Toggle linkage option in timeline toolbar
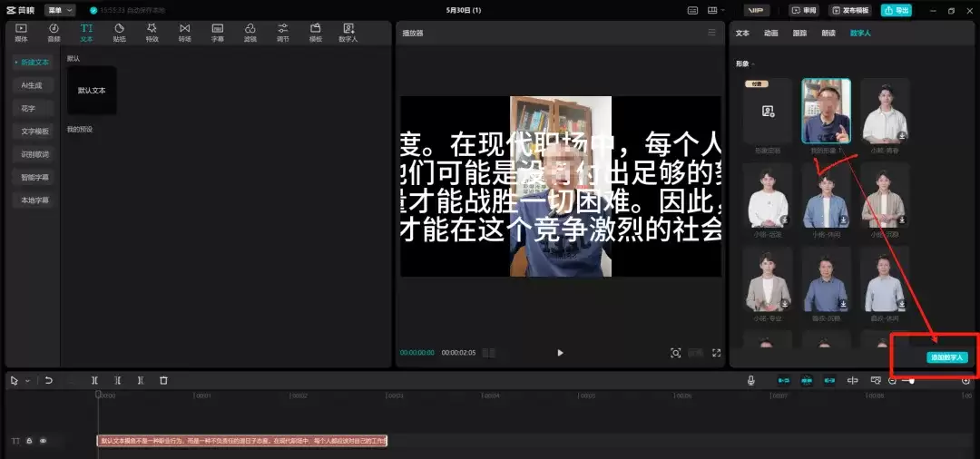This screenshot has width=980, height=459. point(830,380)
